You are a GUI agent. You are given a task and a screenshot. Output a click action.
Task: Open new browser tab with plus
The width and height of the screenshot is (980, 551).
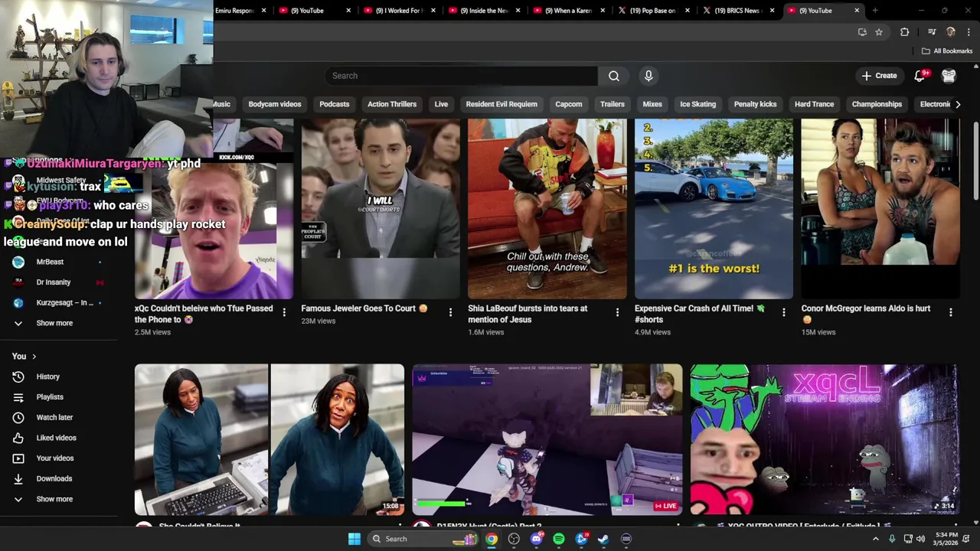pos(875,11)
